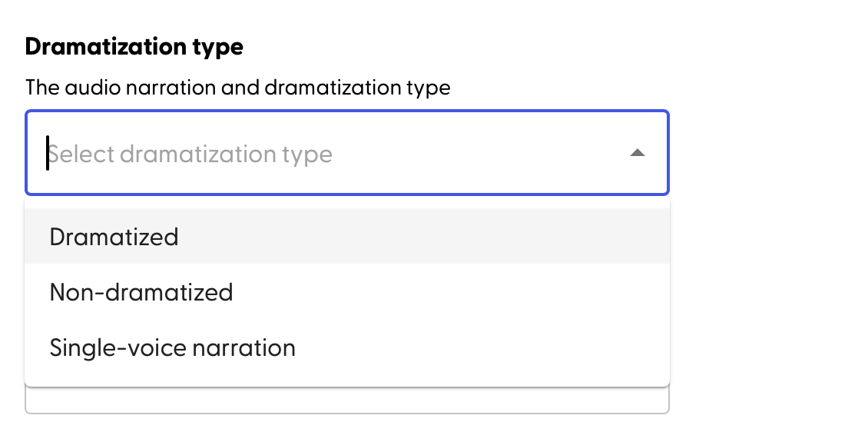Click the partially hidden field below the list

(x=346, y=402)
